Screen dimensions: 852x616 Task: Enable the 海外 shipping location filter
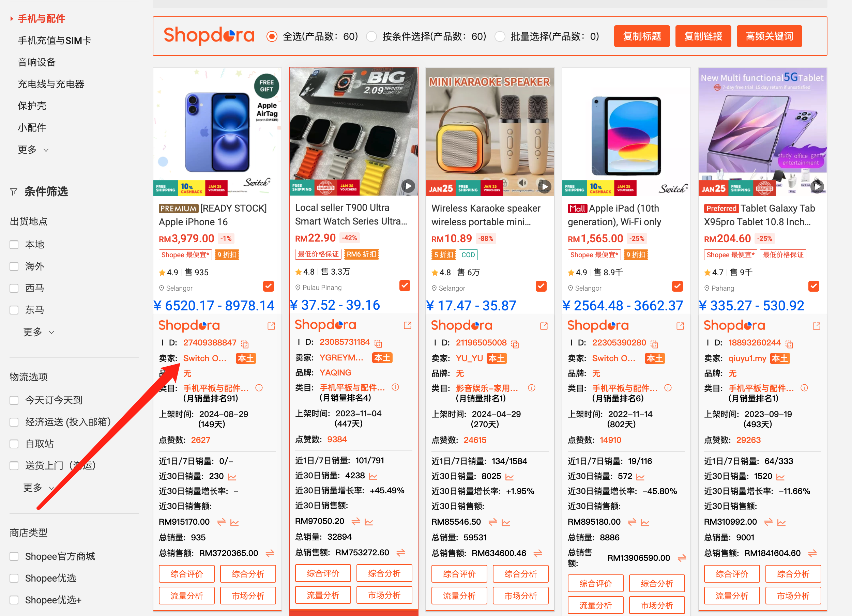(14, 266)
